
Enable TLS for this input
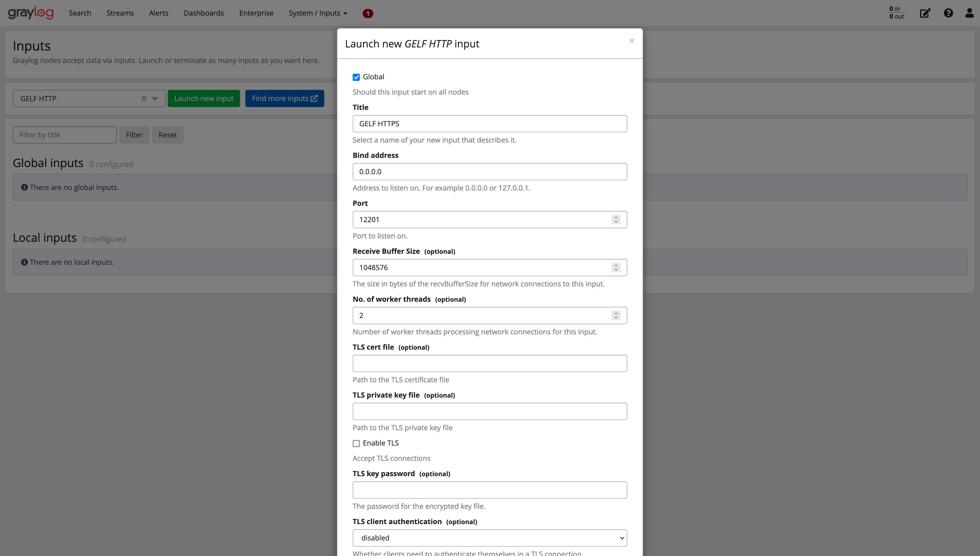pyautogui.click(x=356, y=443)
